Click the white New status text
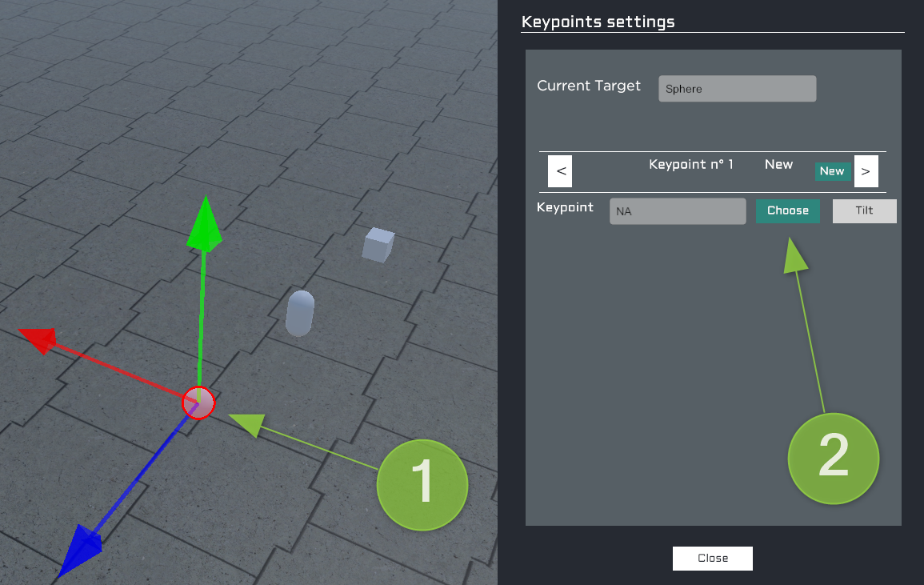 [778, 165]
